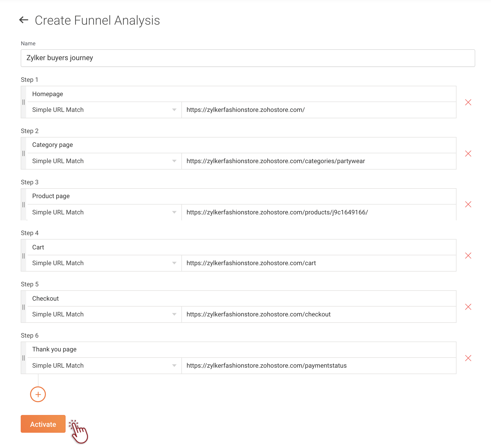Click the drag handle of Step 1
Image resolution: width=491 pixels, height=448 pixels.
coord(23,102)
